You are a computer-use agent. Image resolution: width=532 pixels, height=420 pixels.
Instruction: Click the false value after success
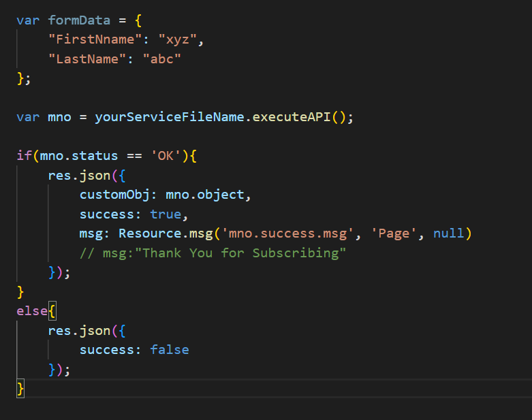coord(170,350)
